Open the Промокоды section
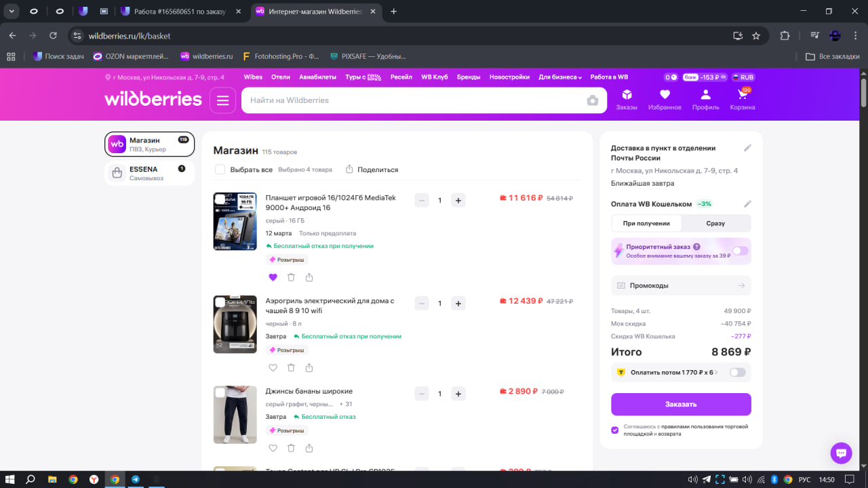Viewport: 868px width, 488px height. (x=681, y=285)
